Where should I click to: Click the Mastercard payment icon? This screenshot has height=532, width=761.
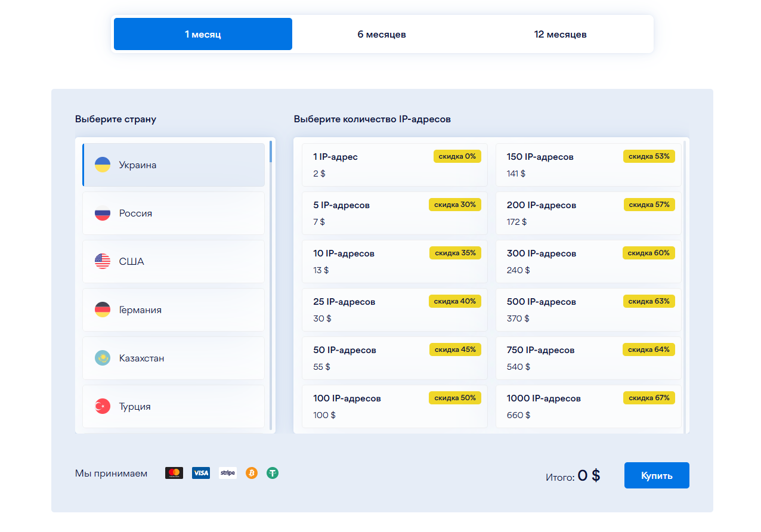(x=174, y=473)
